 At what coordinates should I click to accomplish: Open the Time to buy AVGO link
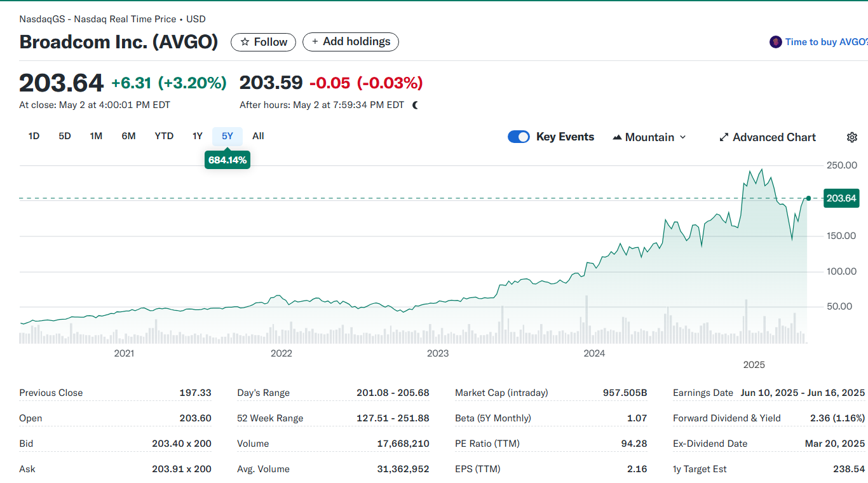826,42
